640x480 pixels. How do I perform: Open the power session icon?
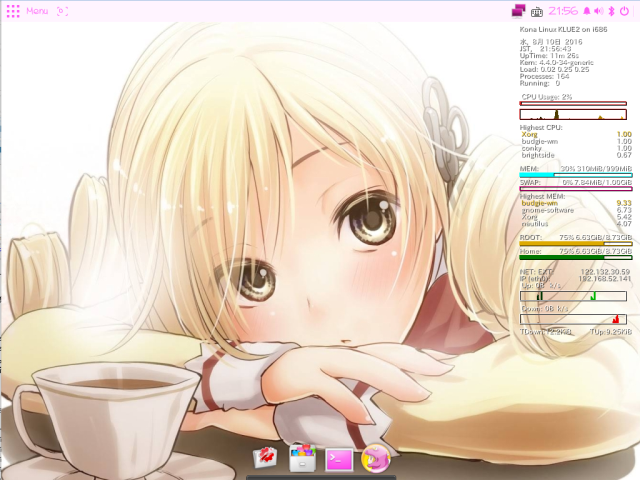pos(624,11)
